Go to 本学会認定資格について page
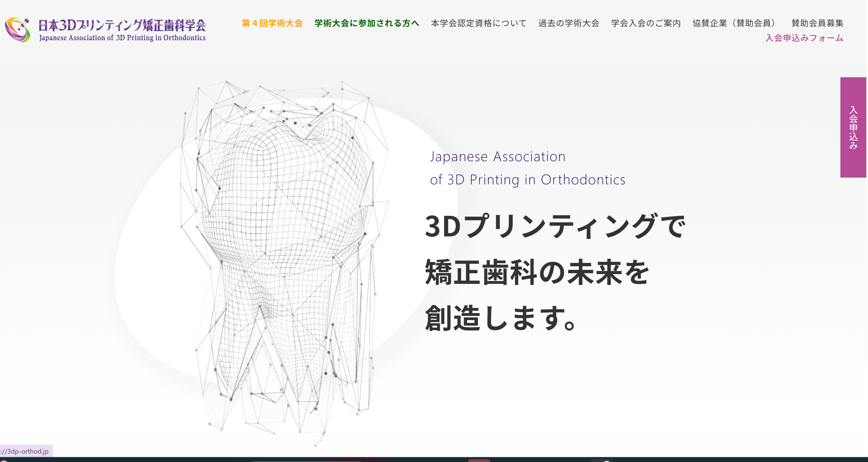Viewport: 868px width, 462px height. (479, 23)
